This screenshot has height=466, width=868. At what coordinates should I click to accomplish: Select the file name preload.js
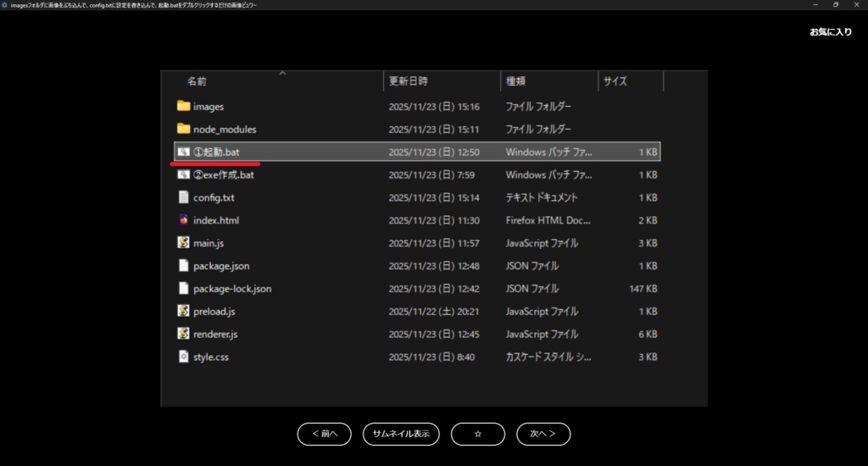click(214, 312)
